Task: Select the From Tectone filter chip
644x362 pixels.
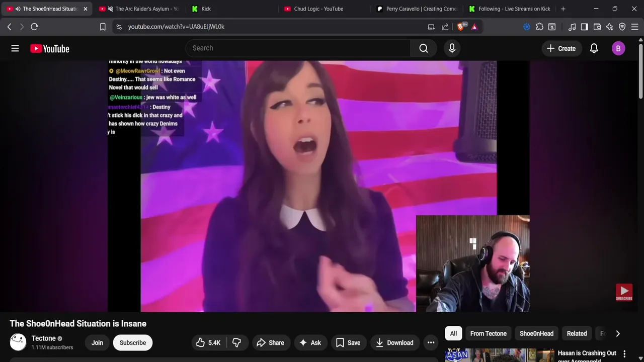Action: (488, 333)
